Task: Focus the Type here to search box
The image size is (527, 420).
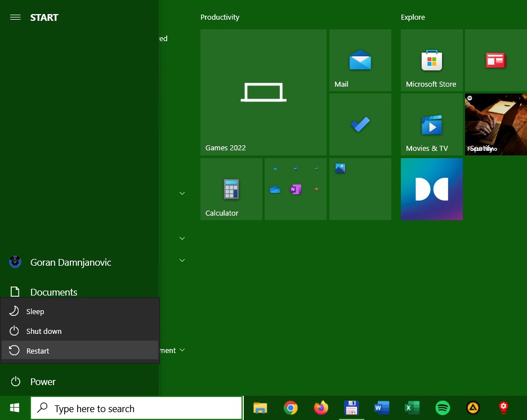Action: coord(136,408)
